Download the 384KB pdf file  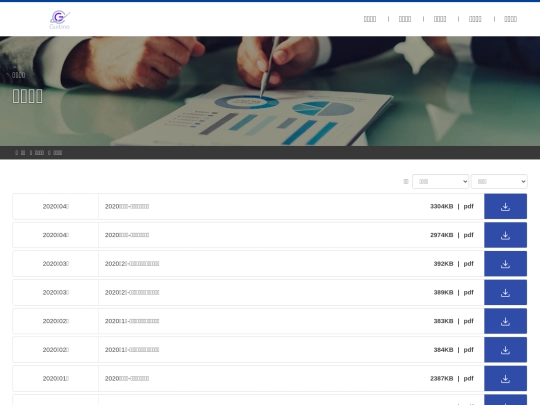click(505, 350)
